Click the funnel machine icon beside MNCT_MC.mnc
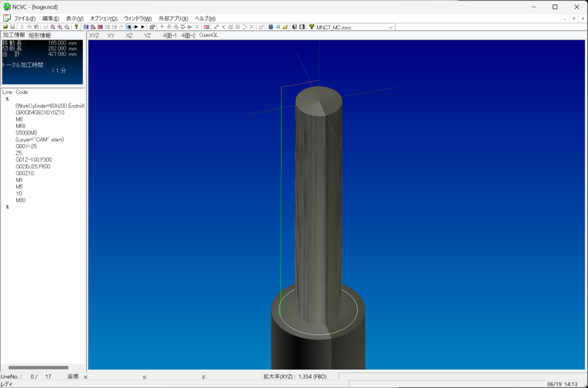 (312, 27)
